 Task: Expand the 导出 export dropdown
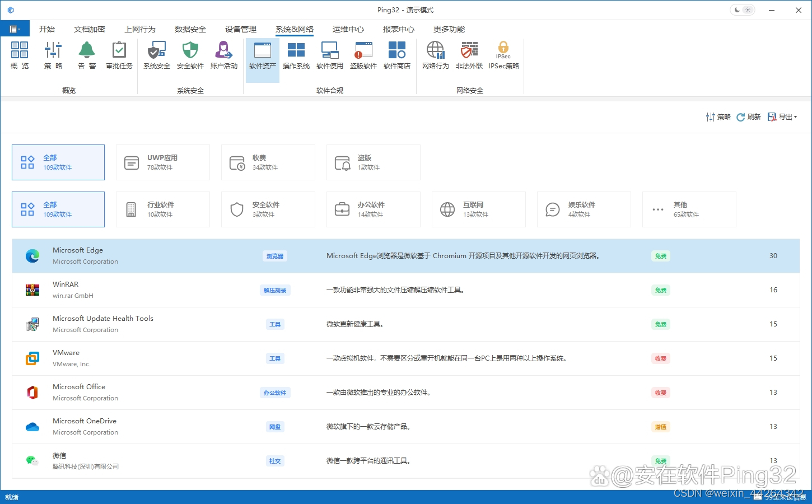pyautogui.click(x=782, y=117)
